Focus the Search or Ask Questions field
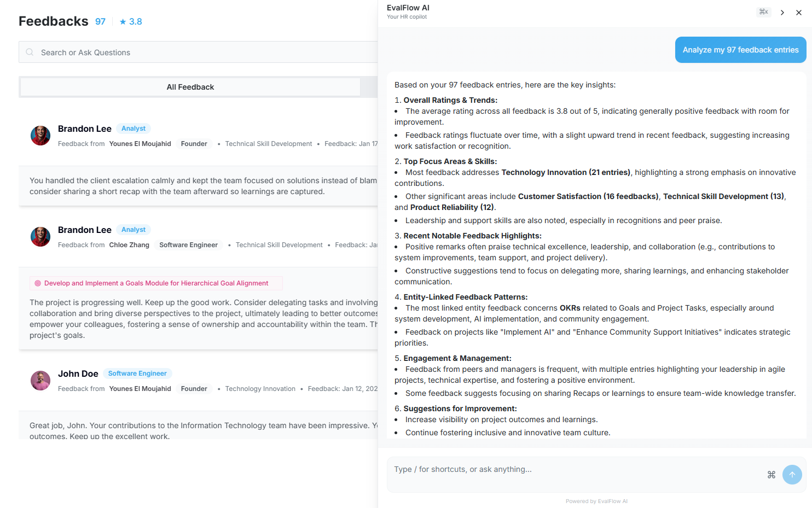 click(198, 52)
